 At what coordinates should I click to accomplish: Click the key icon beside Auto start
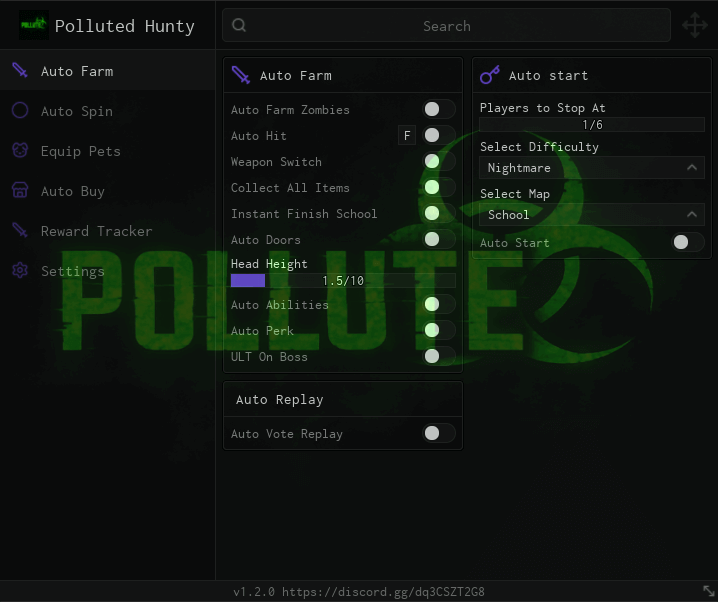click(490, 75)
